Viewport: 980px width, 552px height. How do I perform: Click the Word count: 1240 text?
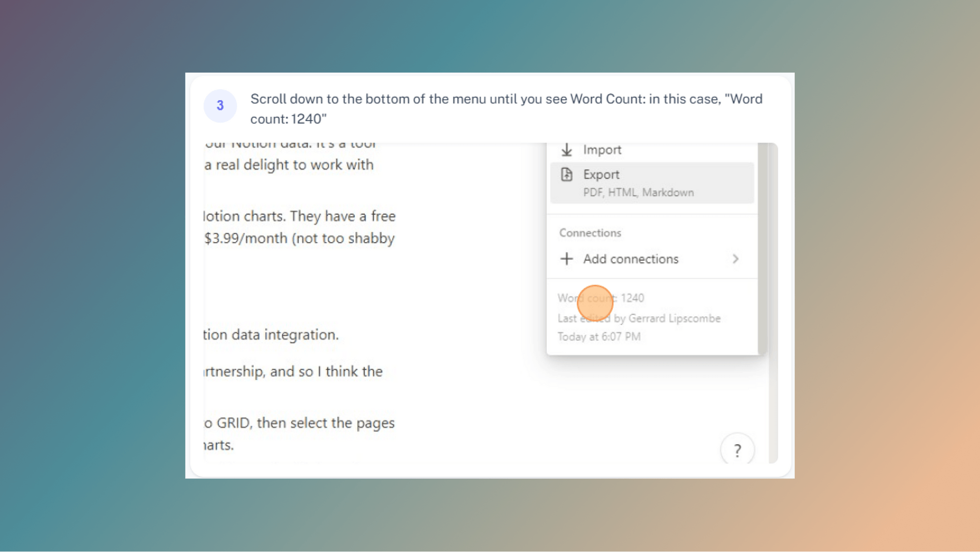click(x=601, y=298)
